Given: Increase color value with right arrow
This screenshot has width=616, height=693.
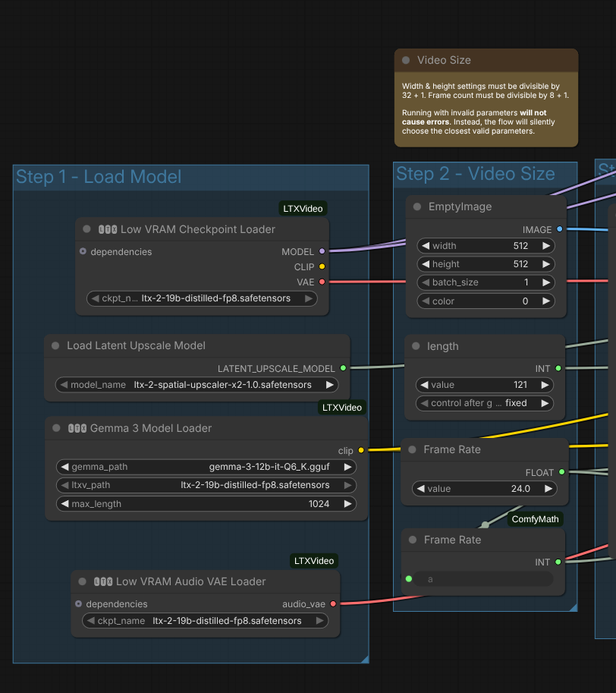Looking at the screenshot, I should 546,301.
